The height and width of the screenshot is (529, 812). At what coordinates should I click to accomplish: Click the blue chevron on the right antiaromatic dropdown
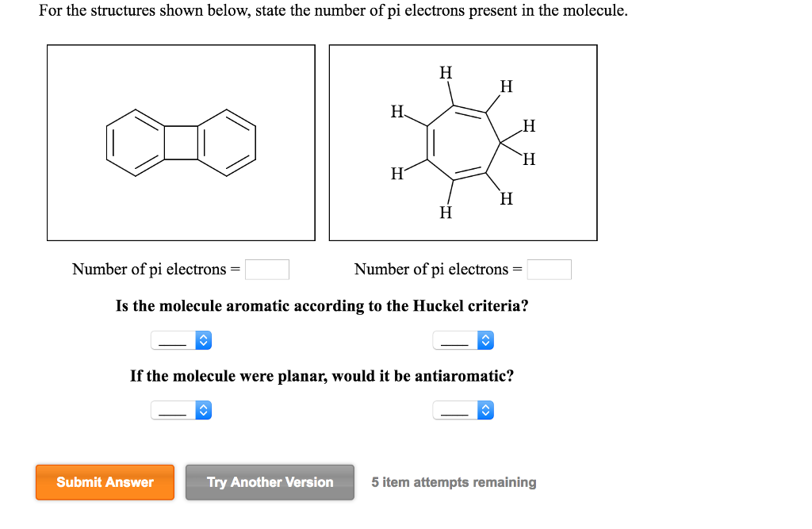click(486, 410)
